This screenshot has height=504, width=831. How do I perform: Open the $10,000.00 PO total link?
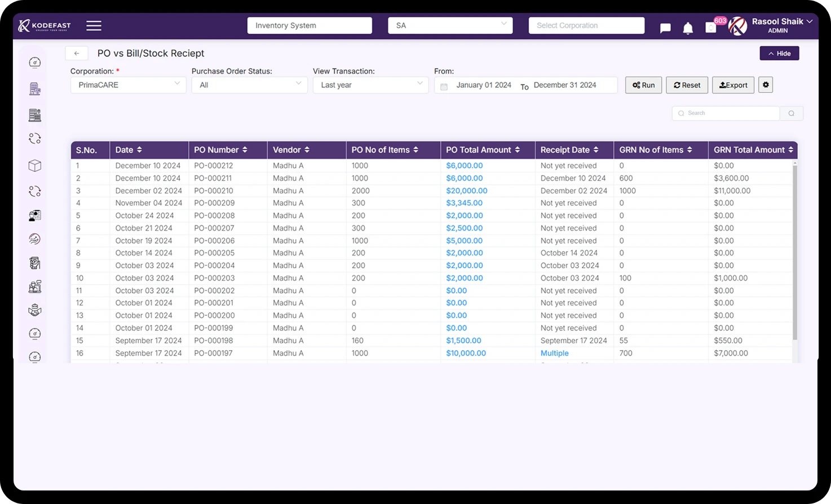coord(466,353)
